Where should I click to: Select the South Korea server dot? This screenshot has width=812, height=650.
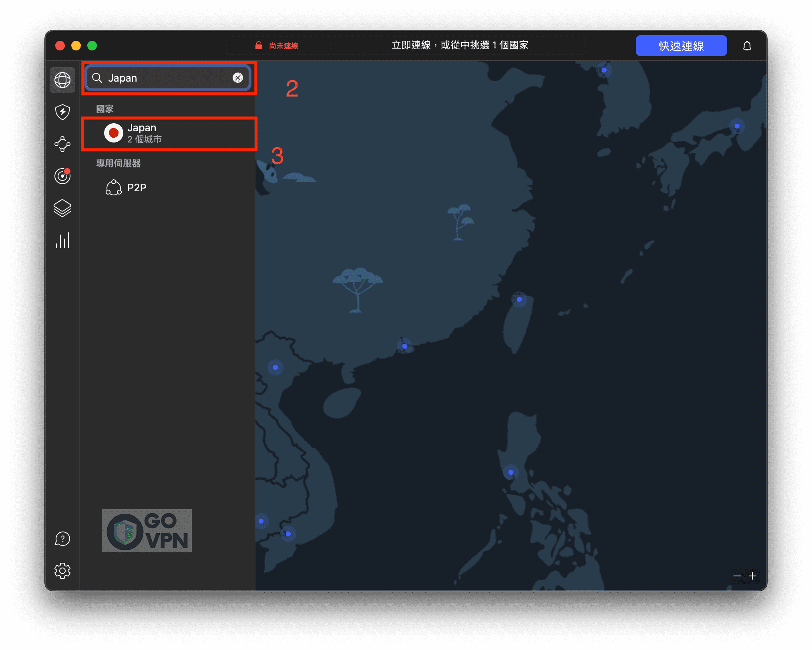[x=604, y=70]
